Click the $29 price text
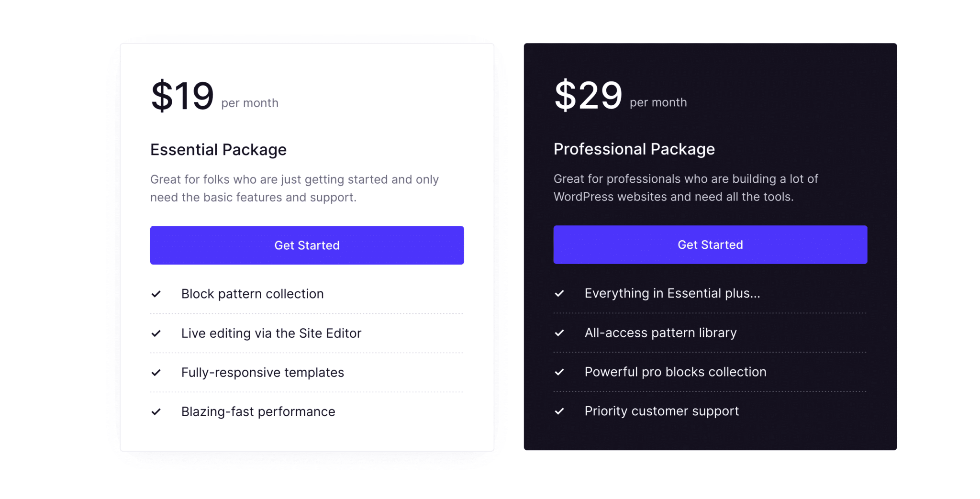The width and height of the screenshot is (980, 499). pos(588,95)
